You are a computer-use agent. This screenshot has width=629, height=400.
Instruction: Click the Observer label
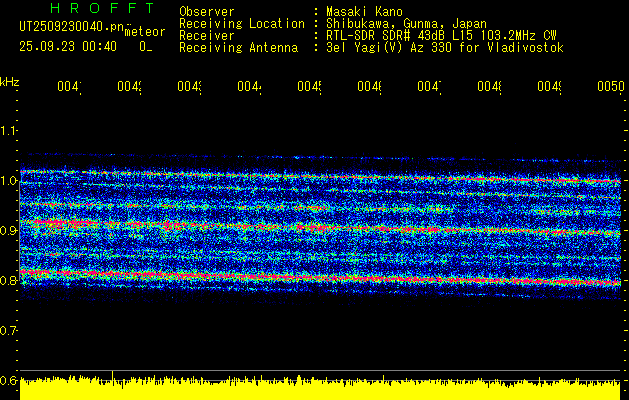pos(207,11)
